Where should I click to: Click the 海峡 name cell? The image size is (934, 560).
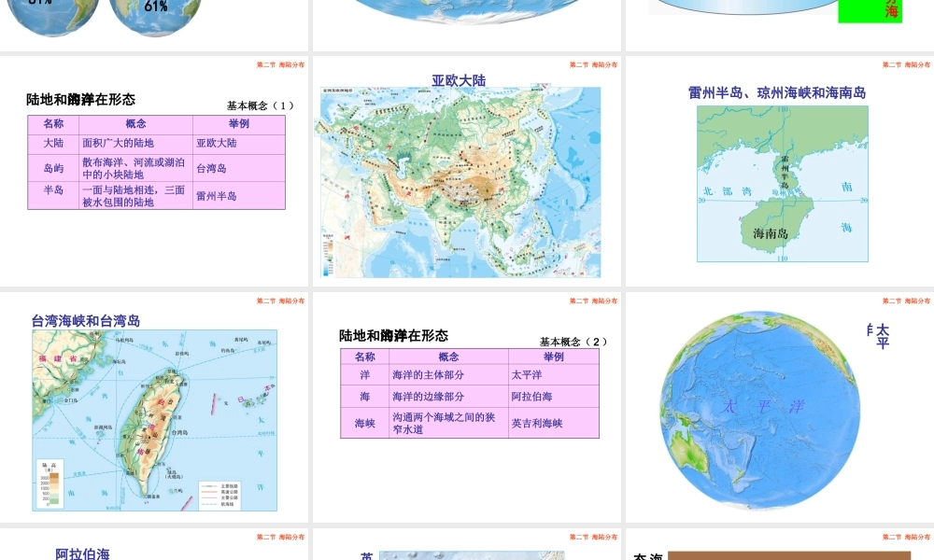pyautogui.click(x=364, y=423)
